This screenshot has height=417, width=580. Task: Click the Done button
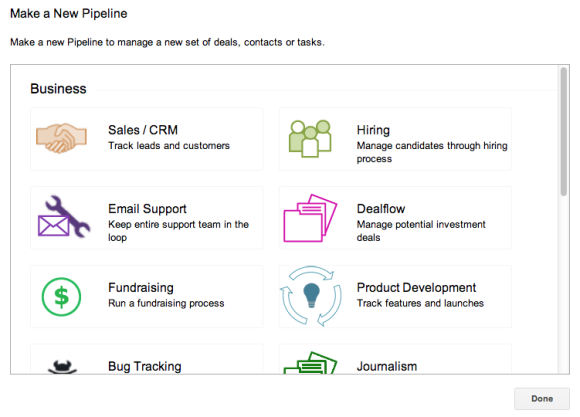click(542, 398)
